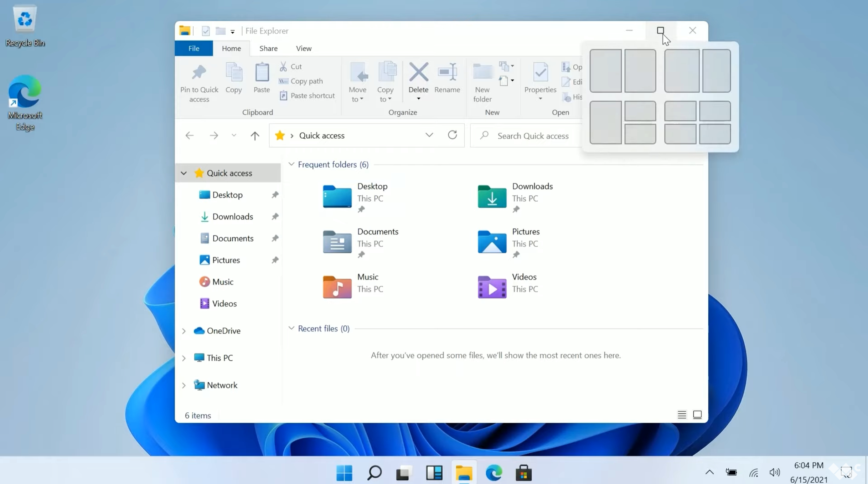Open the Properties dropdown arrow
The width and height of the screenshot is (868, 484).
(x=540, y=99)
